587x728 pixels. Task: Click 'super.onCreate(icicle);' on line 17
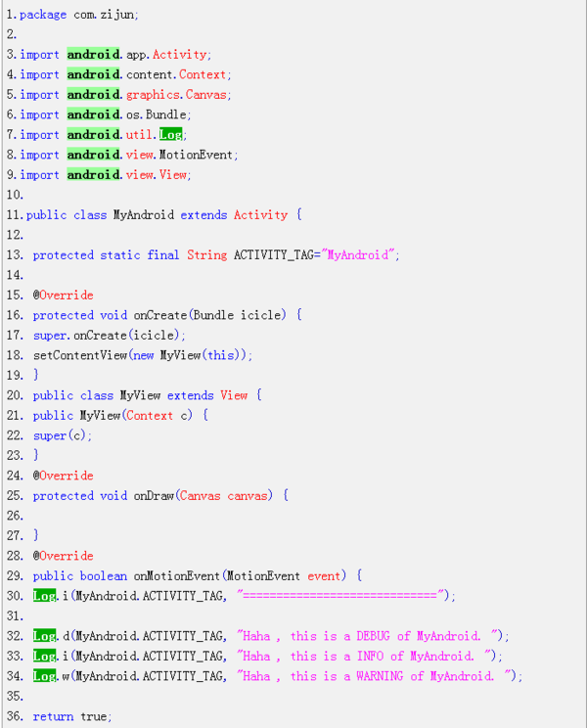109,336
